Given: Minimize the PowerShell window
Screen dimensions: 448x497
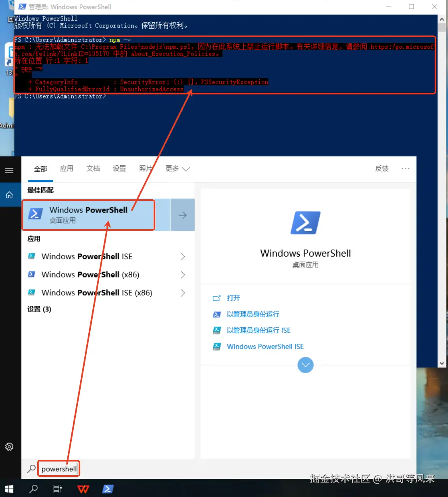Looking at the screenshot, I should coord(388,7).
